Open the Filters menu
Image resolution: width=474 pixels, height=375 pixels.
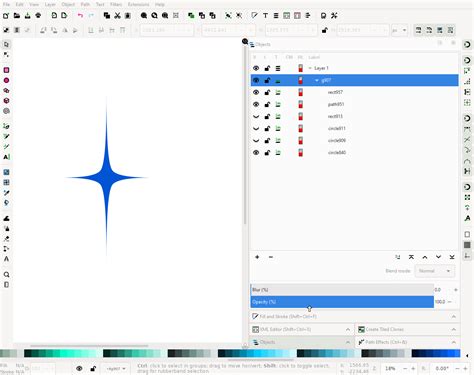pyautogui.click(x=116, y=4)
